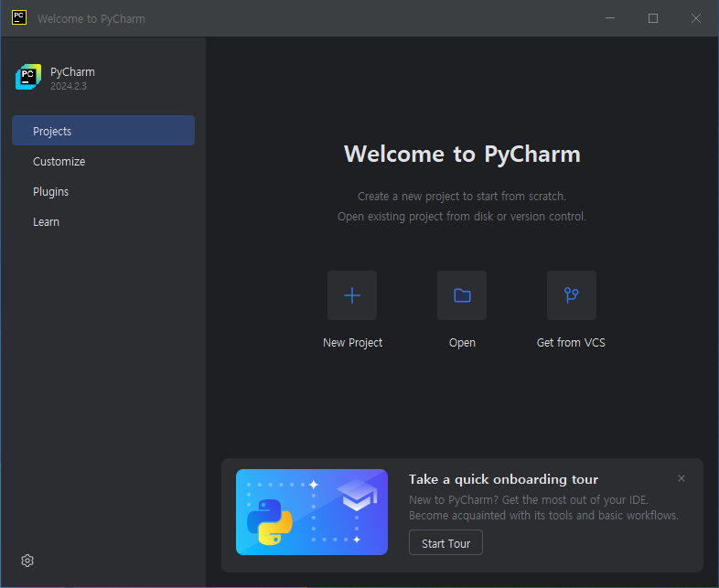Select the Projects tab
This screenshot has width=719, height=588.
coord(103,131)
